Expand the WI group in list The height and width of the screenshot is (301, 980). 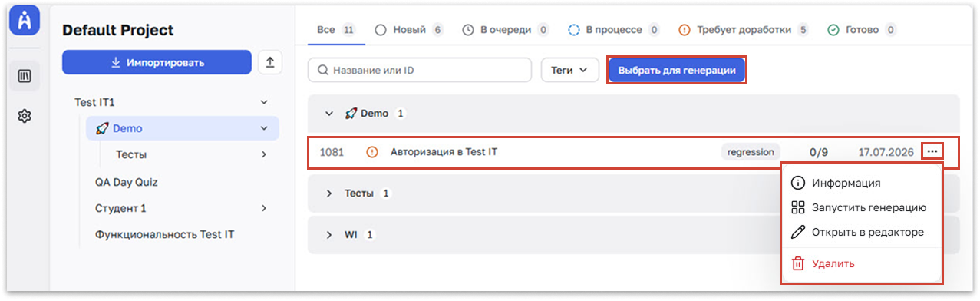coord(329,234)
